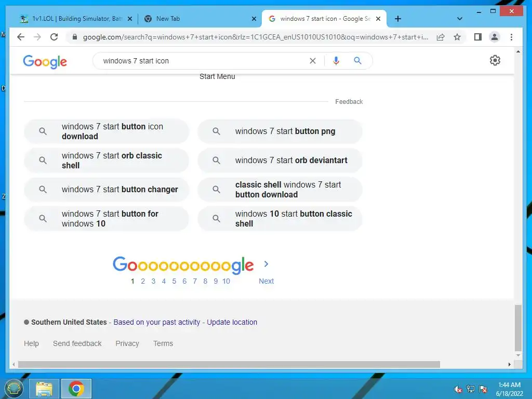Go to results page 4
The height and width of the screenshot is (399, 532).
click(164, 281)
